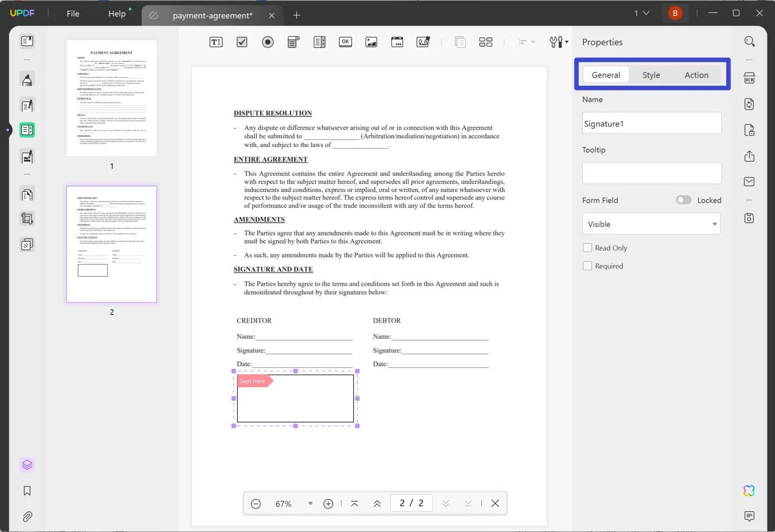Open the page count dropdown near the avatar

[x=641, y=12]
